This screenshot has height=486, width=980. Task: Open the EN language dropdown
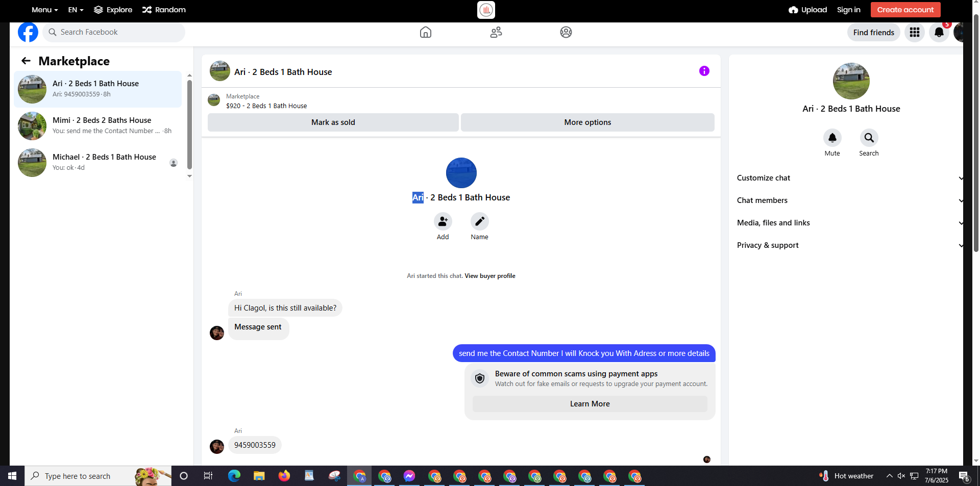point(76,10)
